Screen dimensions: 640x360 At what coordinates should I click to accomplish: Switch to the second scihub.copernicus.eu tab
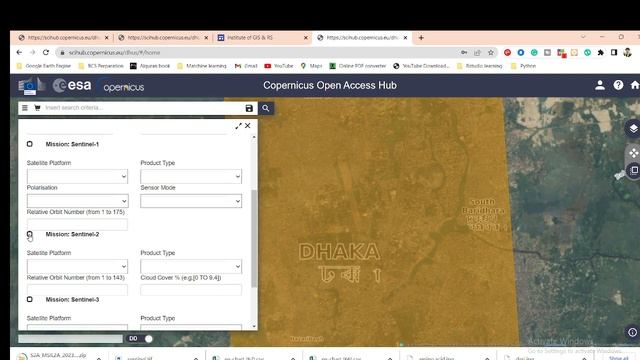163,38
